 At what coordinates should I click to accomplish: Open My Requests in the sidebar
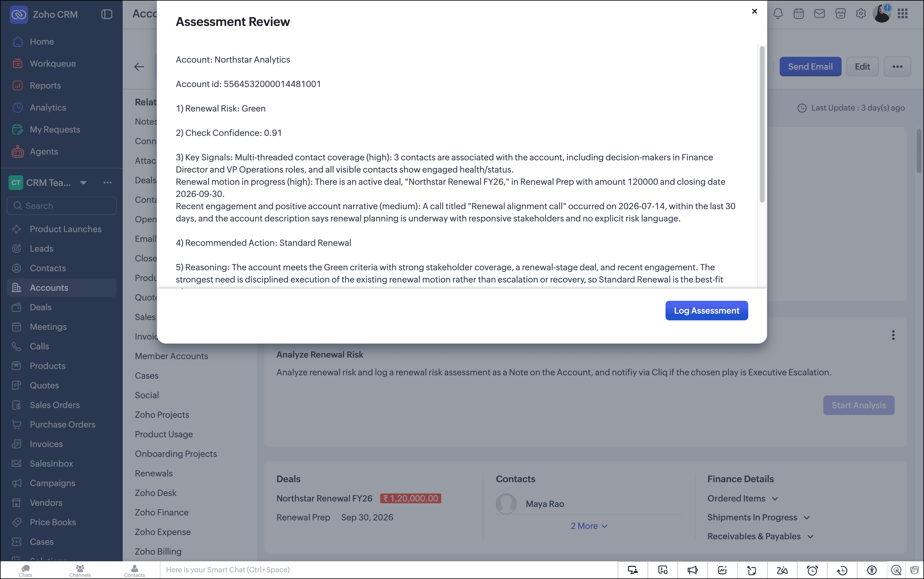click(x=55, y=129)
